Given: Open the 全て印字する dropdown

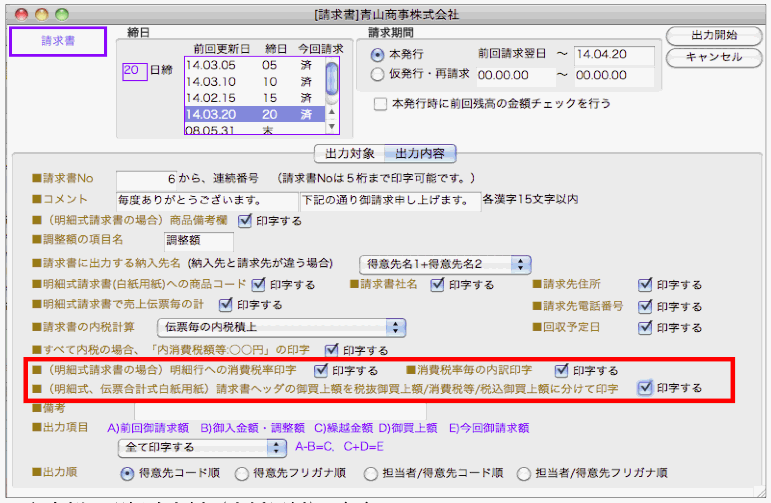Looking at the screenshot, I should click(202, 447).
